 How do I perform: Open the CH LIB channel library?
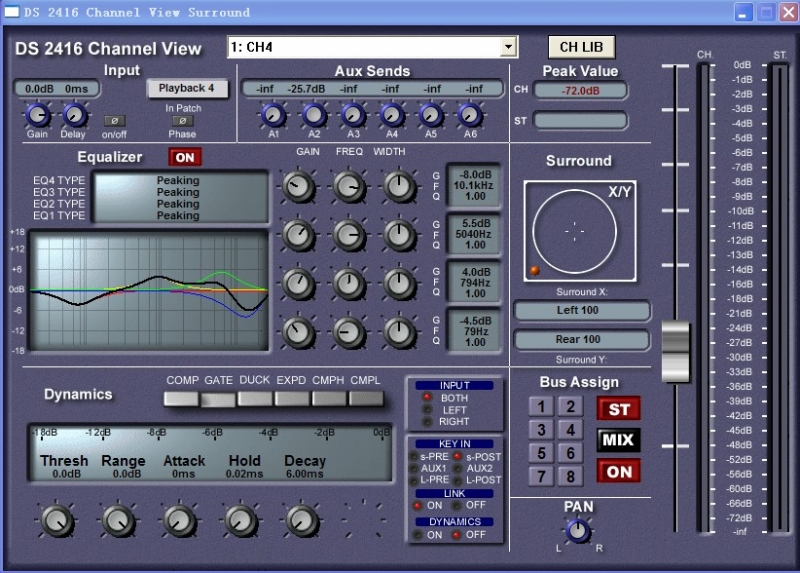tap(582, 47)
